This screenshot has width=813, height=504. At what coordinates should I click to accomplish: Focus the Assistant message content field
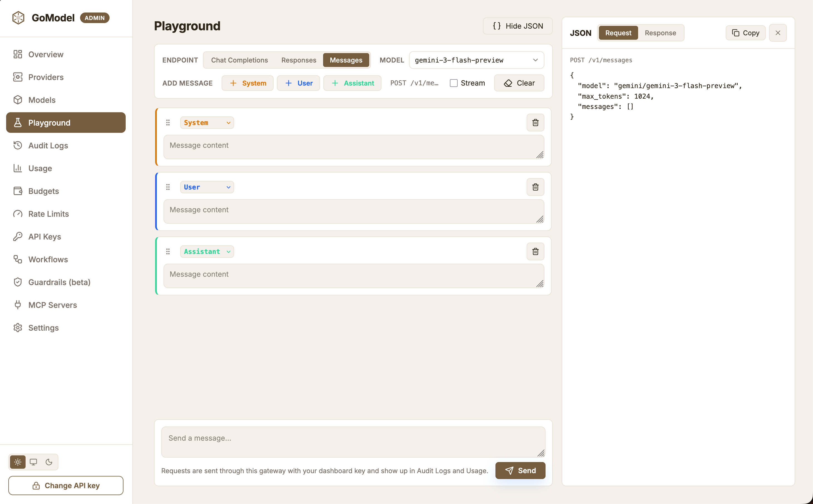point(353,276)
